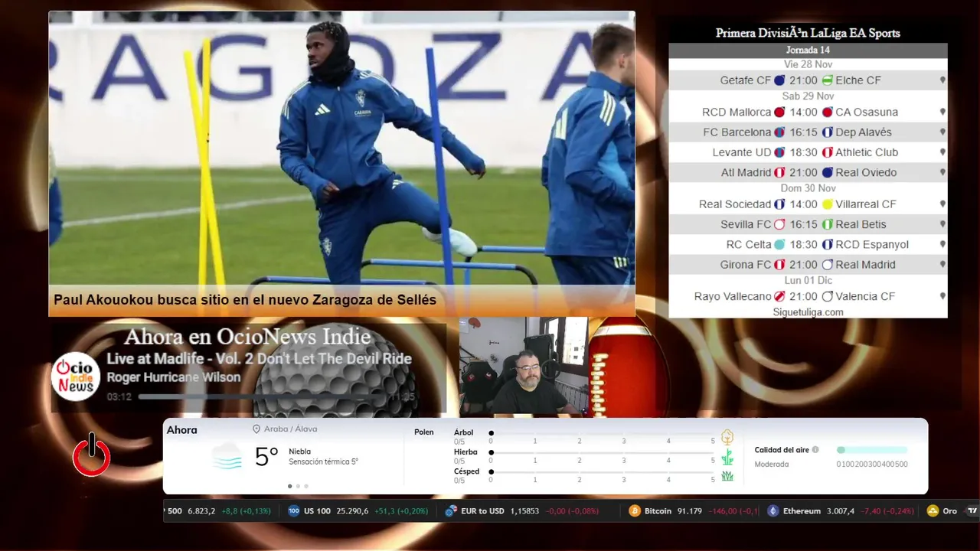
Task: Select the first weather carousel dot
Action: [x=289, y=486]
